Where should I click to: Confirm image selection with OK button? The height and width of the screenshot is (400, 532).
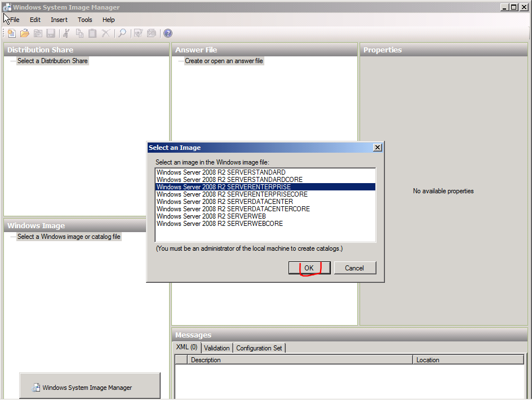point(309,268)
